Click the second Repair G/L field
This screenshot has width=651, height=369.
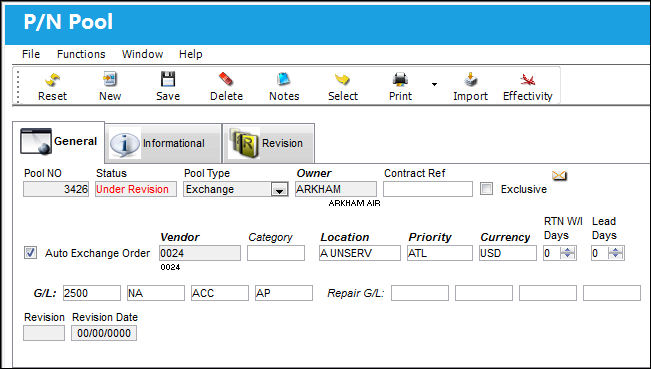tap(484, 293)
